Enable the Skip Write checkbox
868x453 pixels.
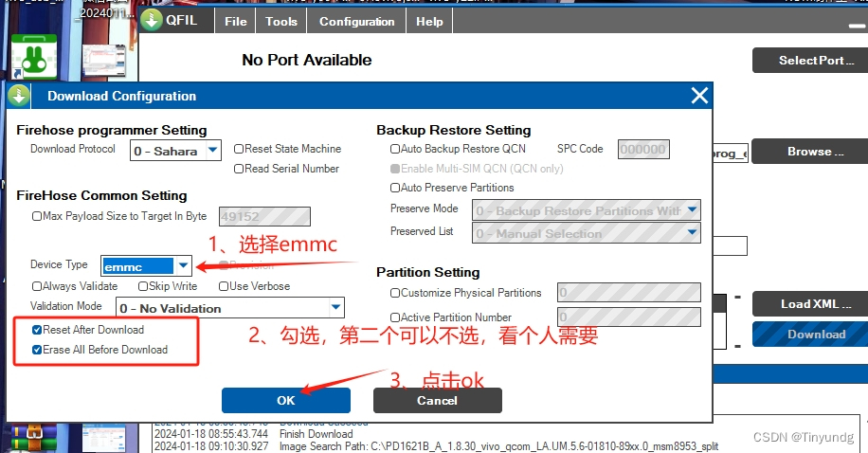click(x=143, y=286)
